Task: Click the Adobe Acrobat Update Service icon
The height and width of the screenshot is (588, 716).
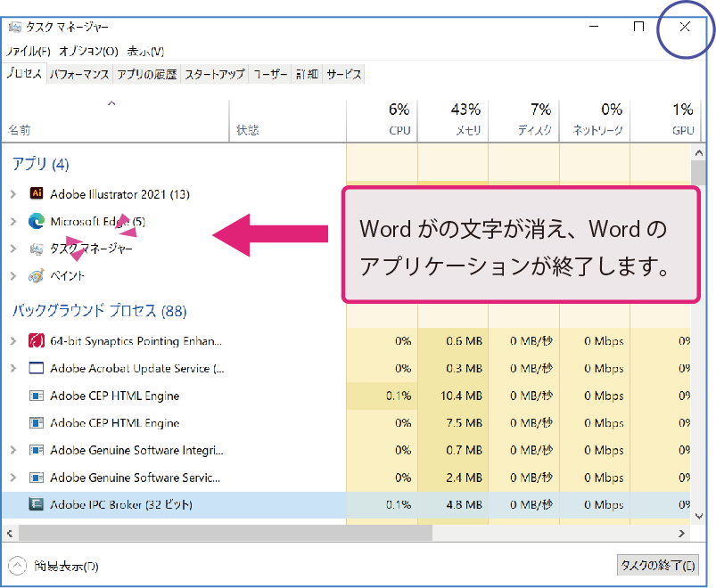Action: (x=37, y=368)
